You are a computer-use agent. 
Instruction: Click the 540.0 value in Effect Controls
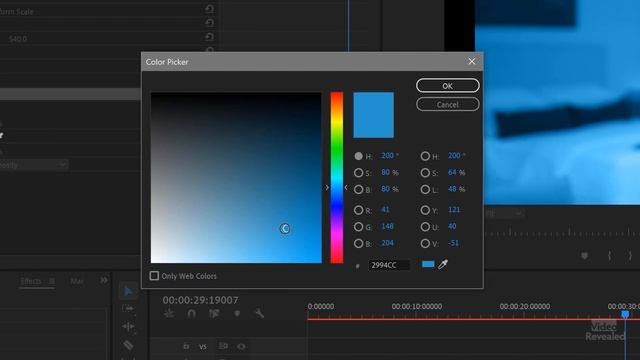tap(18, 39)
